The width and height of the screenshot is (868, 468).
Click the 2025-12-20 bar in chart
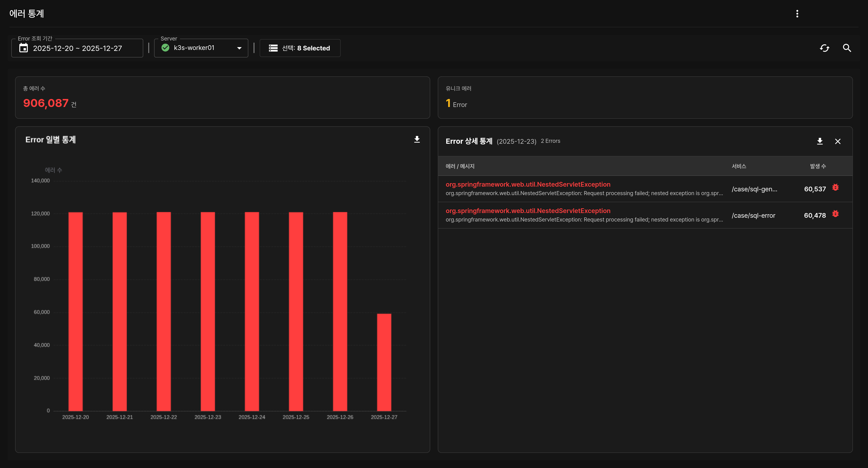[75, 311]
